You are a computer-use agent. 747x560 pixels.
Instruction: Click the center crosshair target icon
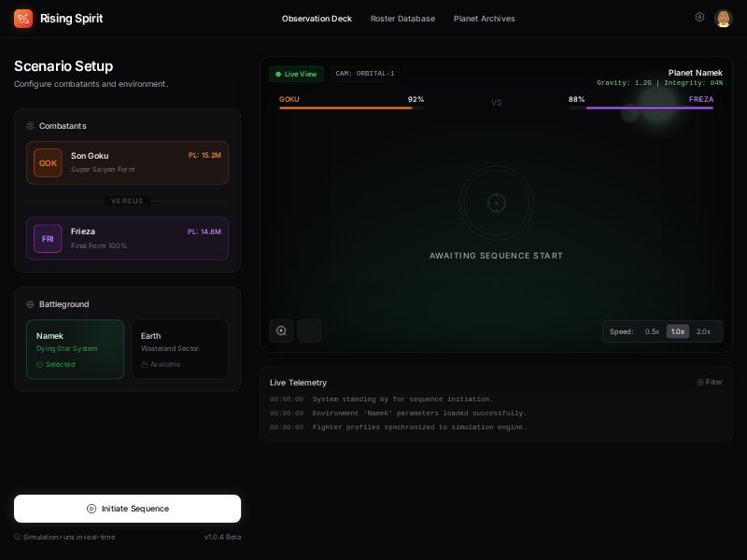496,203
